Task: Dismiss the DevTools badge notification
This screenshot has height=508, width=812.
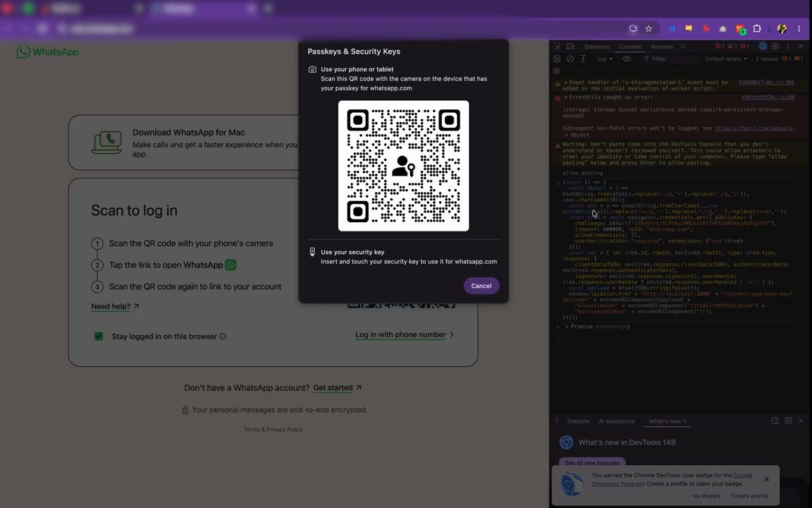Action: tap(766, 480)
